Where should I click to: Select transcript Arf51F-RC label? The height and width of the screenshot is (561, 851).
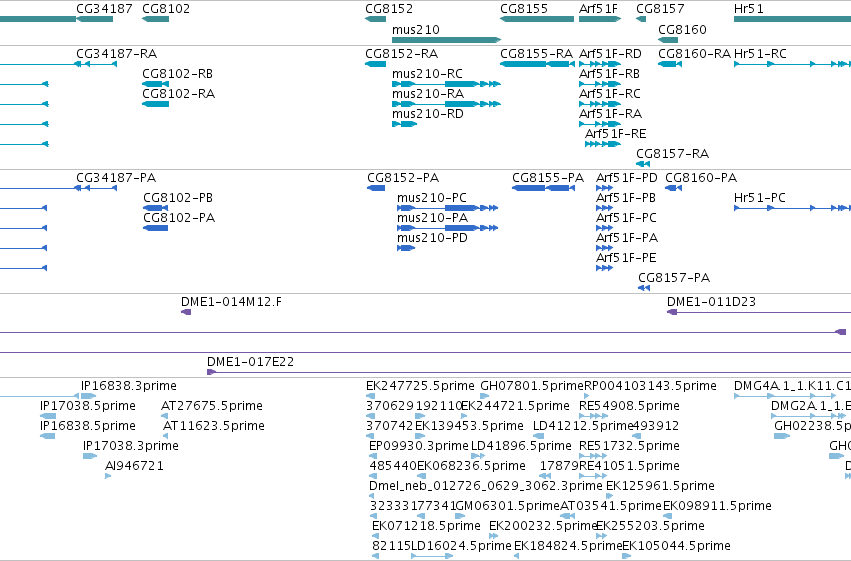[610, 94]
